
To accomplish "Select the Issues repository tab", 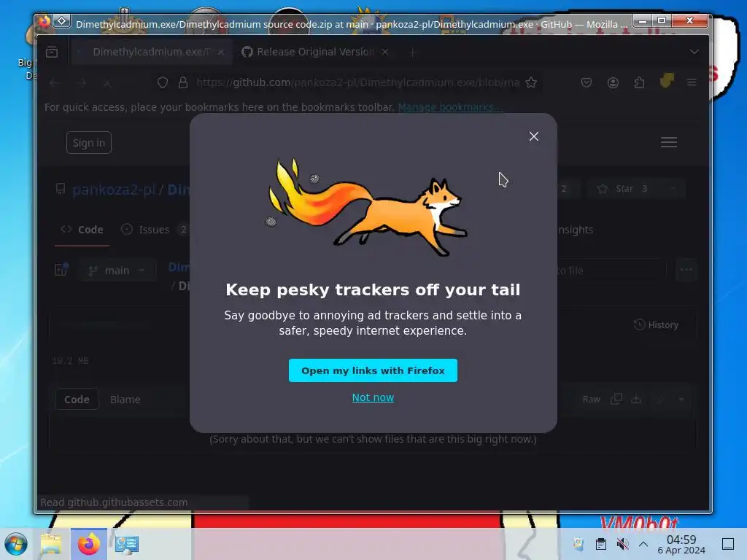I will click(153, 230).
